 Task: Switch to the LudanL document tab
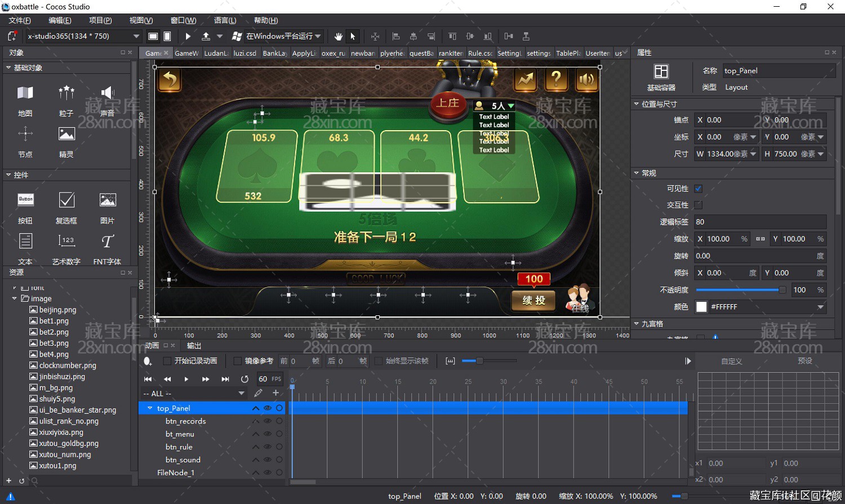(216, 53)
